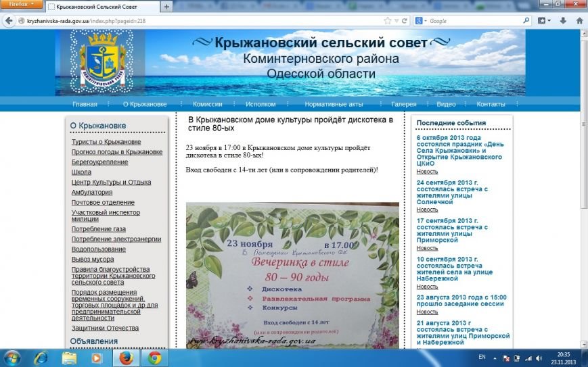588x367 pixels.
Task: Open the Видео menu item
Action: 447,104
